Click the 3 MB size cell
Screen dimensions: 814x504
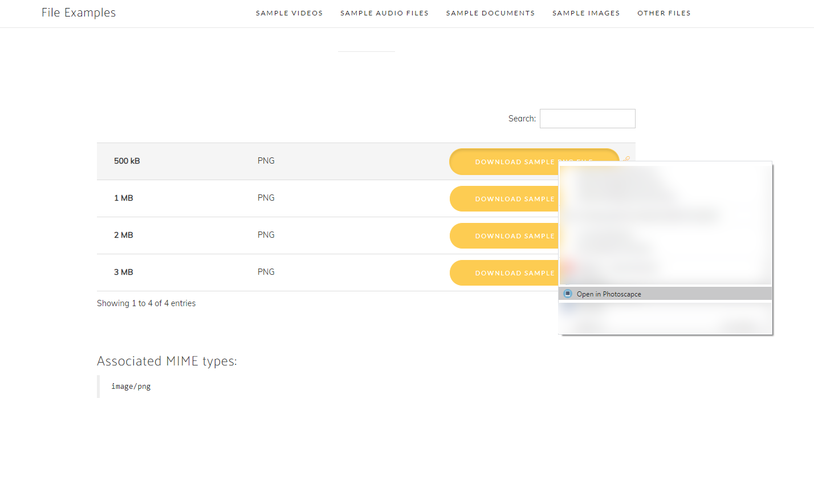(123, 272)
